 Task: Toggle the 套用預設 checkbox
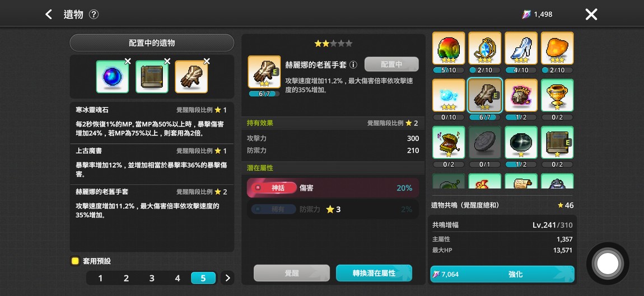pyautogui.click(x=74, y=261)
